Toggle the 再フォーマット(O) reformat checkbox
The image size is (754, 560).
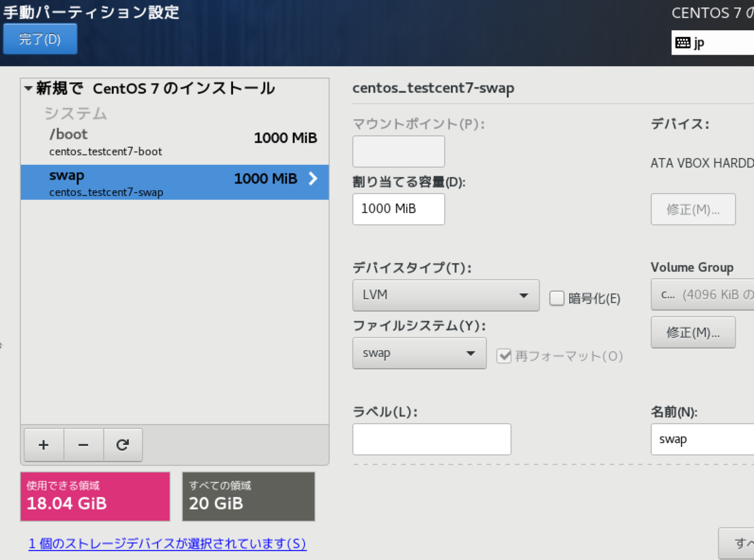click(504, 356)
